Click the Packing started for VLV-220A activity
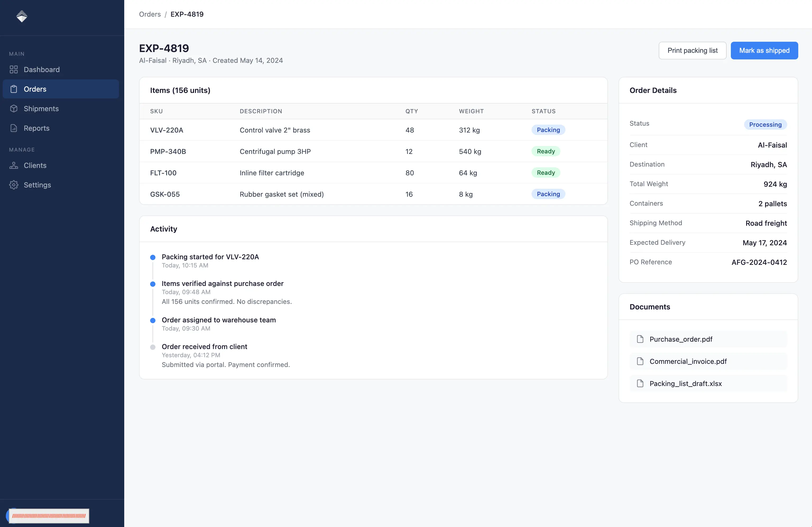812x527 pixels. pos(210,257)
